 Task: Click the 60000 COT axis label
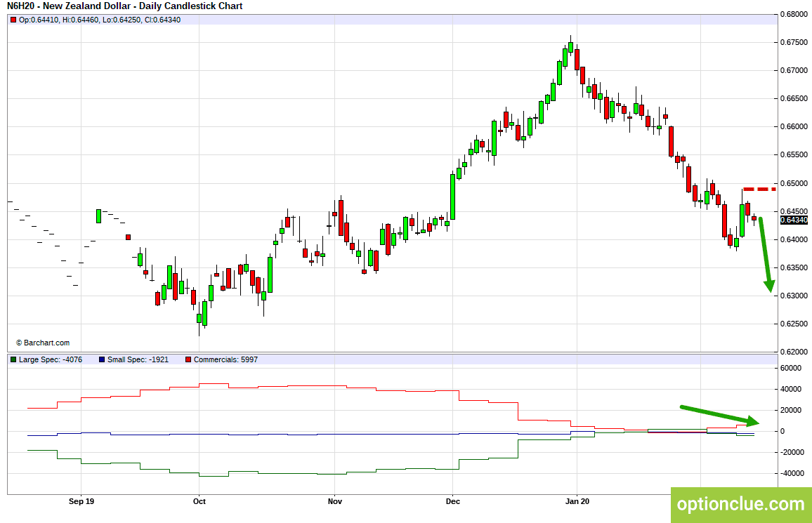tap(790, 369)
